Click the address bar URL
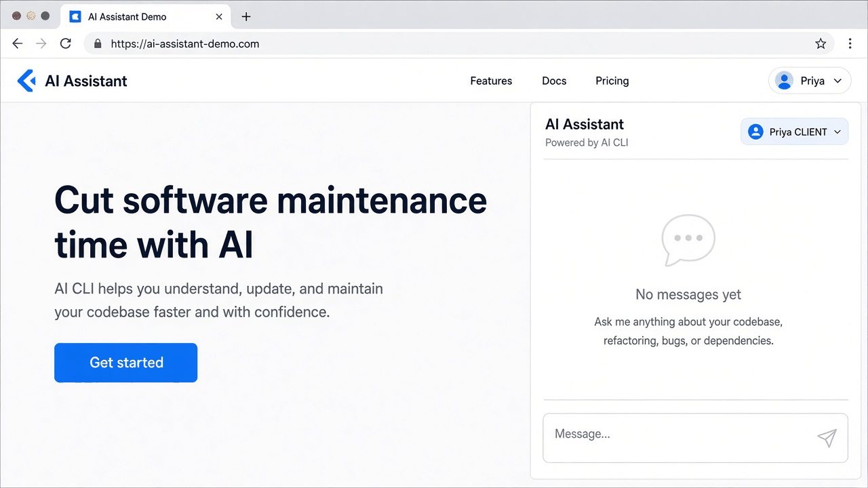 185,43
